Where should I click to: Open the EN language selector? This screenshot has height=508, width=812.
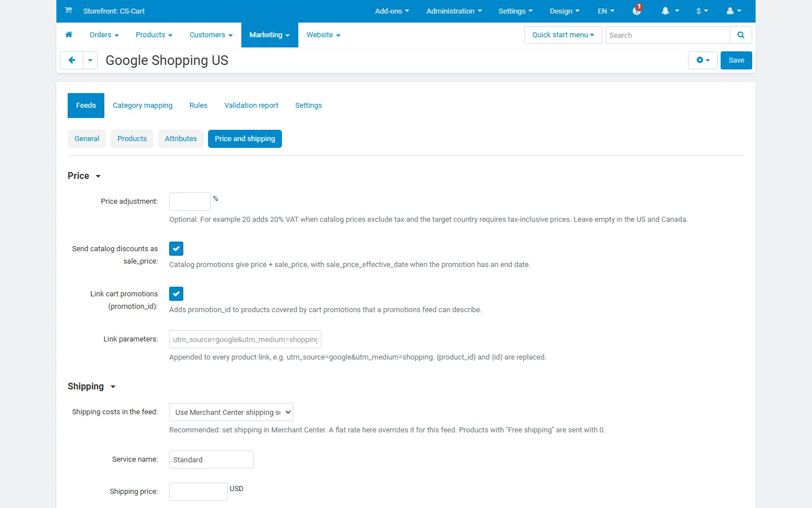(606, 11)
